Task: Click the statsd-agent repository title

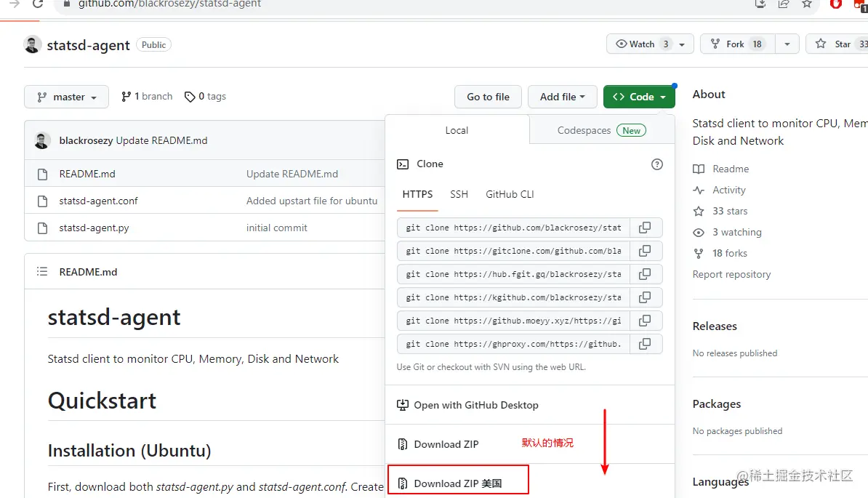Action: coord(89,45)
